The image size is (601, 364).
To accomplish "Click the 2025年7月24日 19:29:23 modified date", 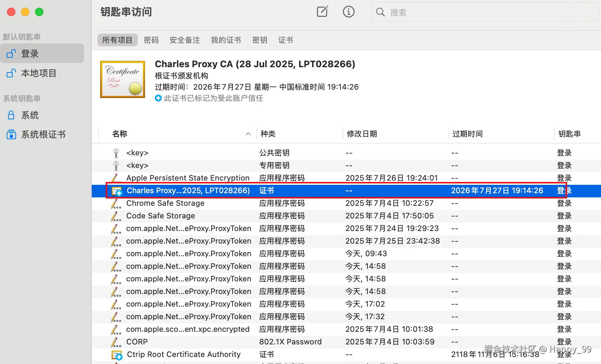I will pos(392,229).
